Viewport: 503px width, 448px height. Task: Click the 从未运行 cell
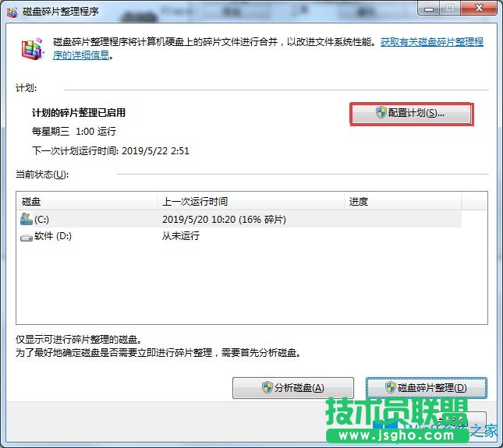[x=181, y=236]
